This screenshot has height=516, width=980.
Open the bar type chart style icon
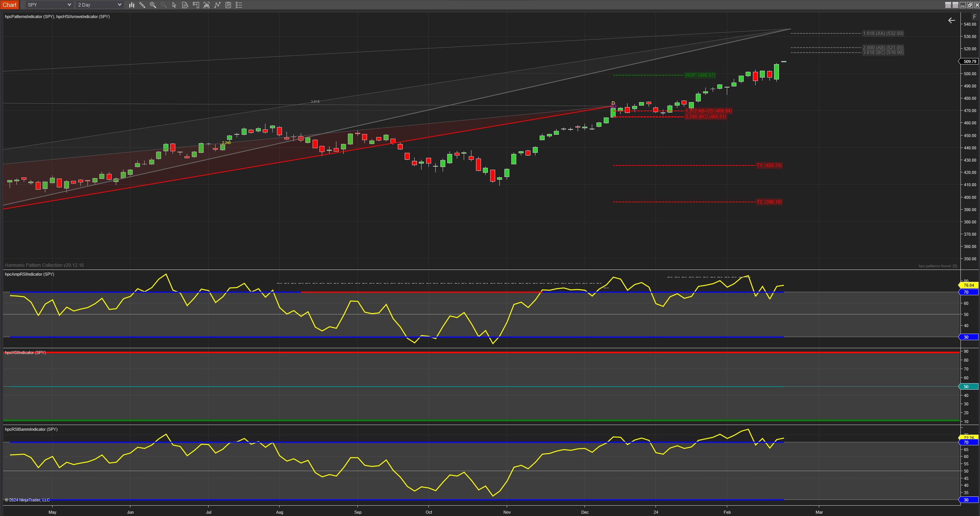click(132, 5)
